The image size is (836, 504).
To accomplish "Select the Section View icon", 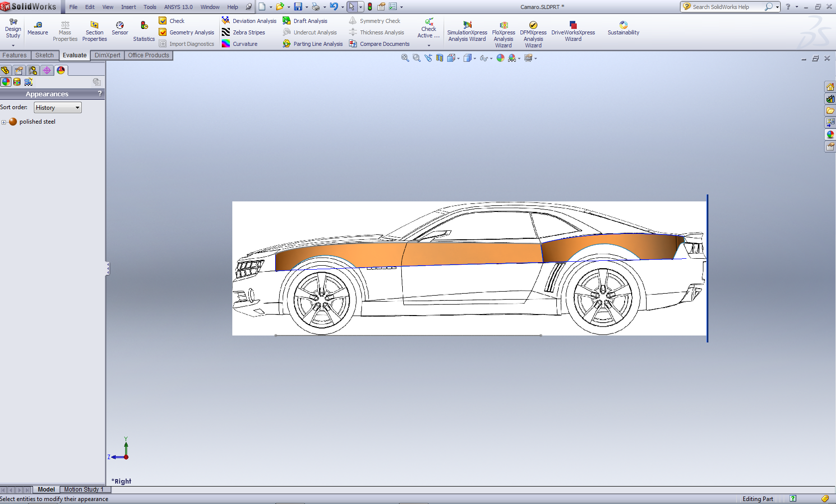I will [x=439, y=58].
